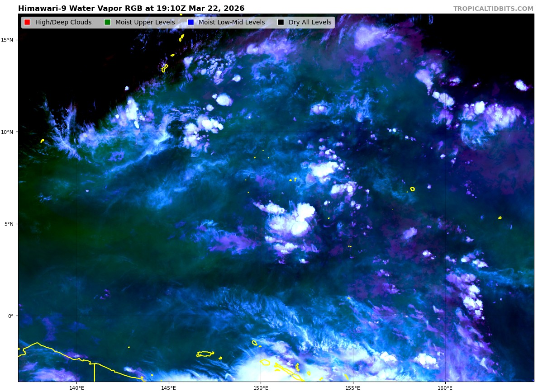The image size is (543, 392).
Task: Click the 150°E longitude axis label
Action: (x=261, y=387)
